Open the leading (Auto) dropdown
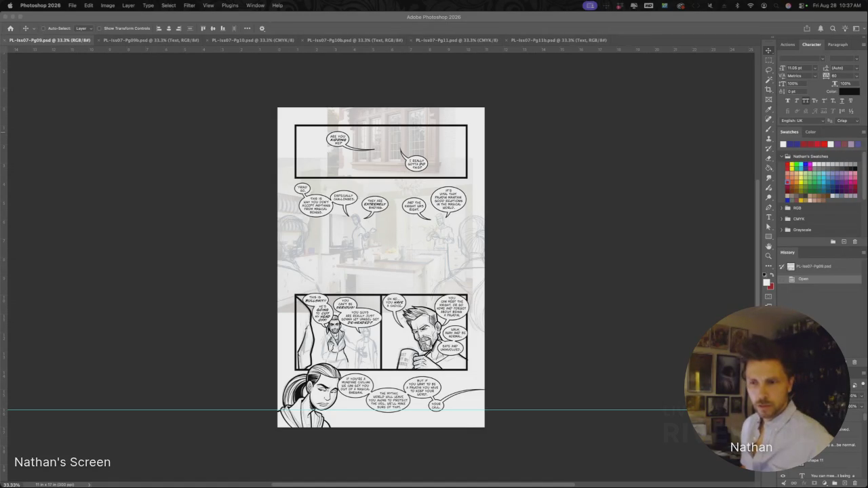This screenshot has width=868, height=488. (858, 68)
